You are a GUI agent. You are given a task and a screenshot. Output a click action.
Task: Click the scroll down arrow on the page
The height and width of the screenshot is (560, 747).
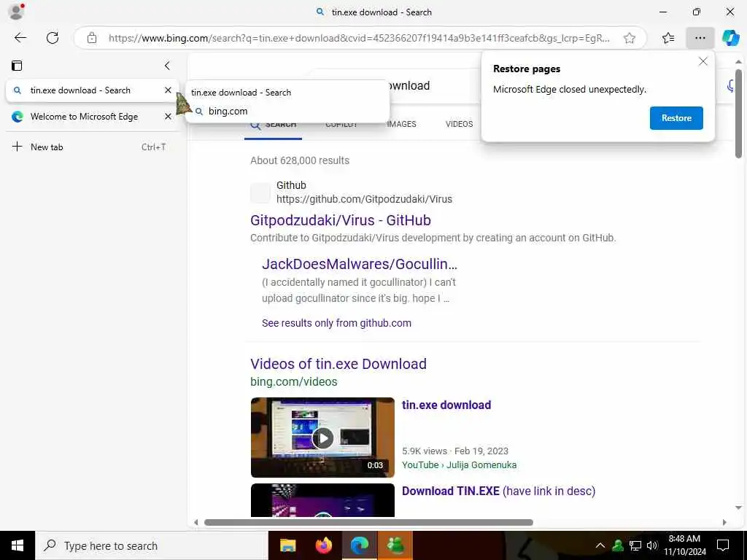pyautogui.click(x=738, y=508)
